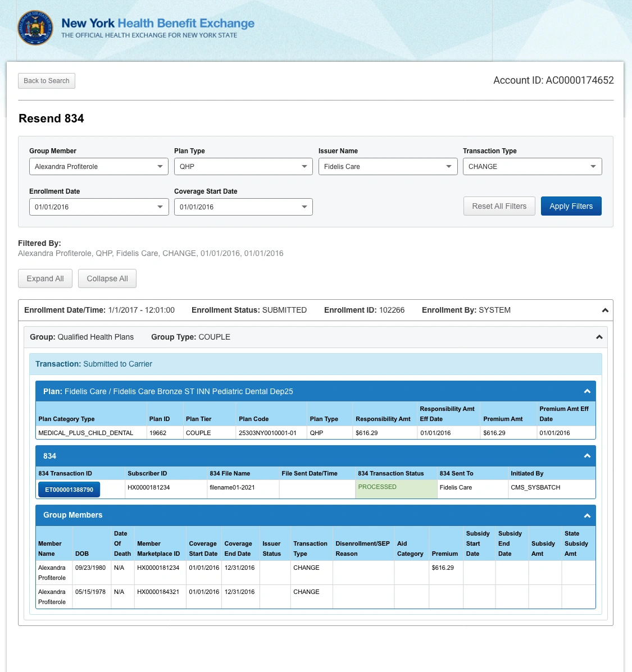
Task: Open transaction ET000001388790 details
Action: (x=69, y=489)
